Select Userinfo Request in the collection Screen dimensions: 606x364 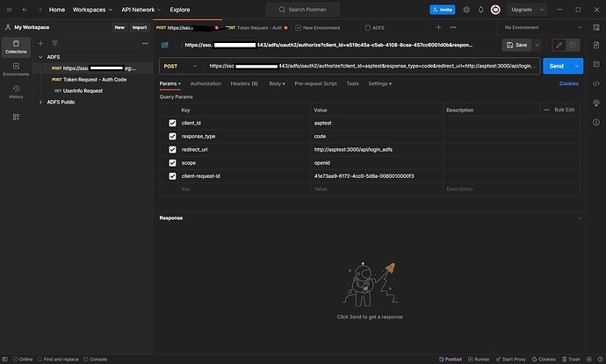coord(83,91)
